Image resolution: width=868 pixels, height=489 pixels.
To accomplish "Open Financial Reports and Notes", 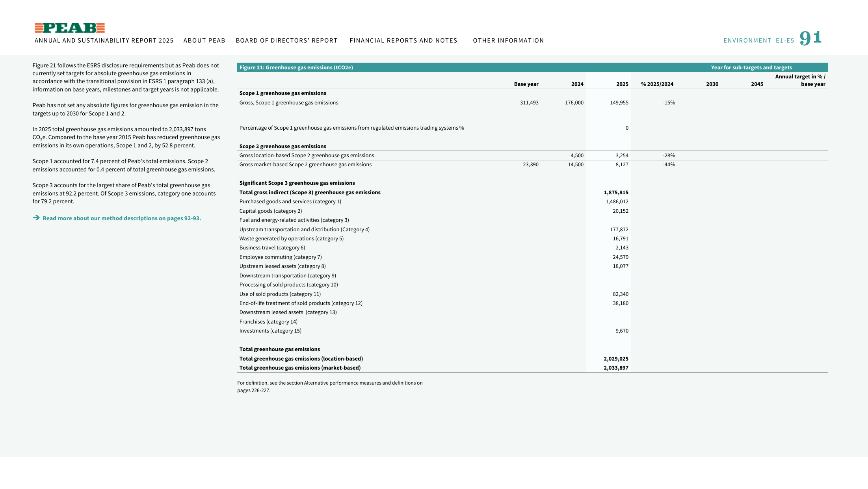I will (x=403, y=41).
